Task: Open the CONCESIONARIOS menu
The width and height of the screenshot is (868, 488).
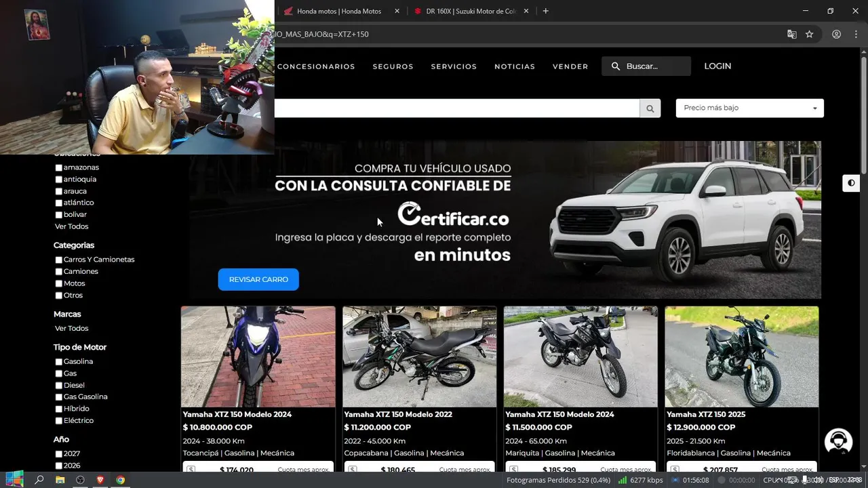Action: click(x=316, y=66)
